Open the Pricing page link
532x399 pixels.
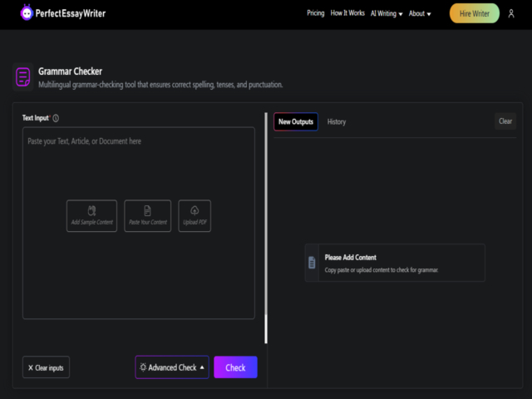coord(315,13)
